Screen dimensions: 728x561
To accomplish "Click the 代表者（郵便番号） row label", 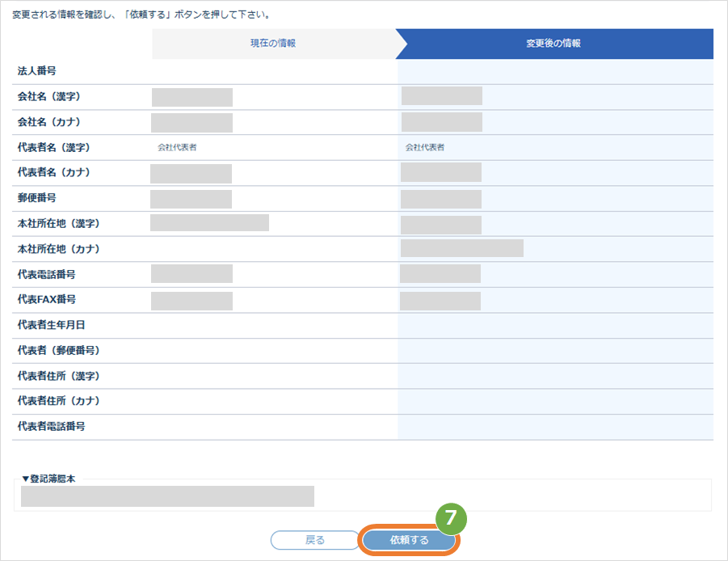I will pyautogui.click(x=58, y=351).
